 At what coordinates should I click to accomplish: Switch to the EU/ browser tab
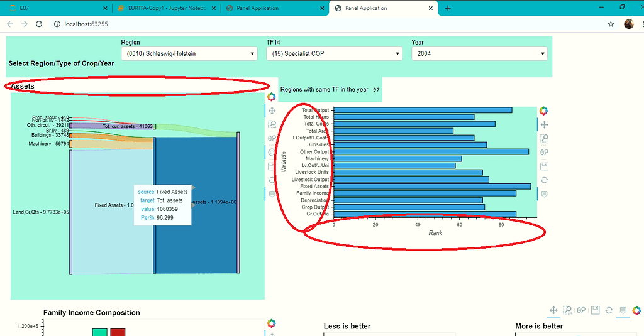[50, 8]
